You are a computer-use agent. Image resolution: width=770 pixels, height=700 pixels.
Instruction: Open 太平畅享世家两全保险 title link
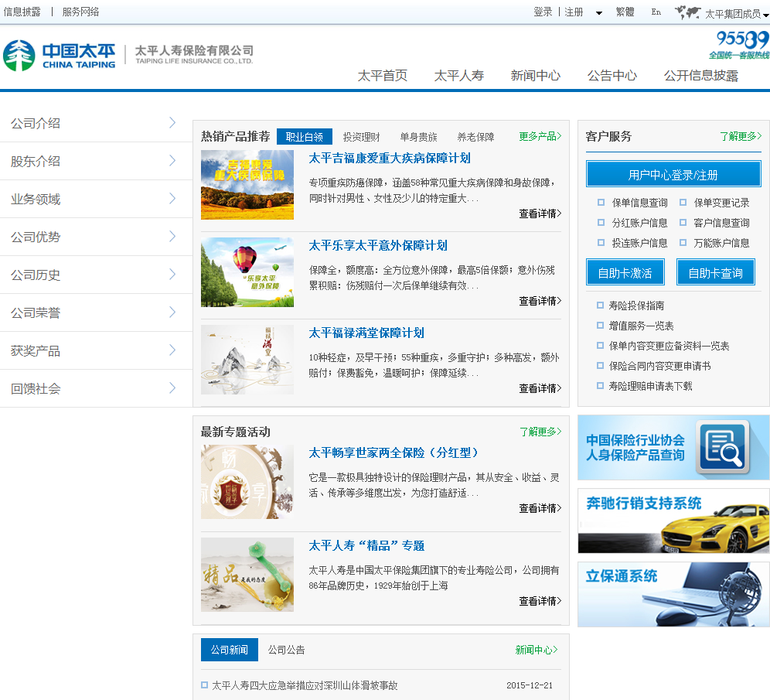pos(394,453)
